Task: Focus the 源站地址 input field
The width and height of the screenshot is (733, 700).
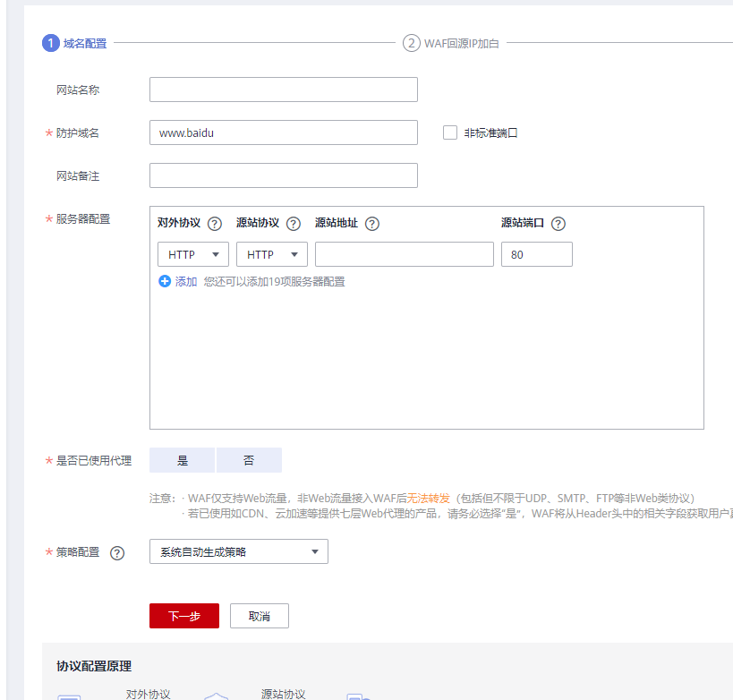Action: (405, 254)
